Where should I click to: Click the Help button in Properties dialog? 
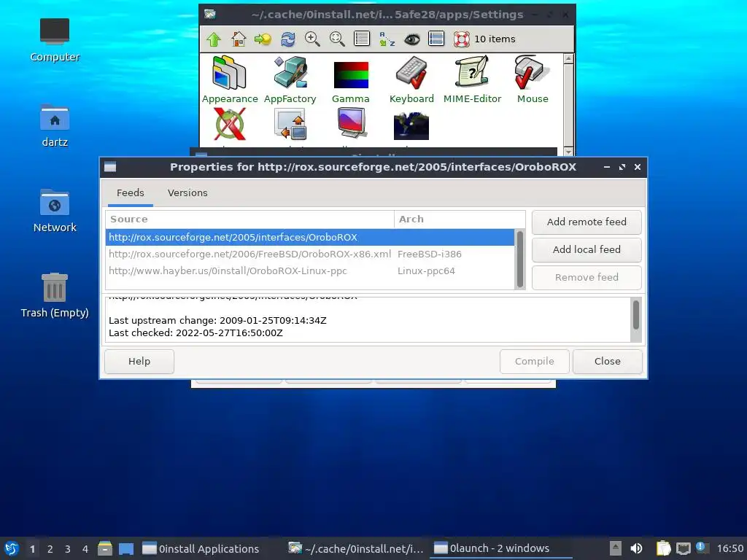tap(139, 362)
